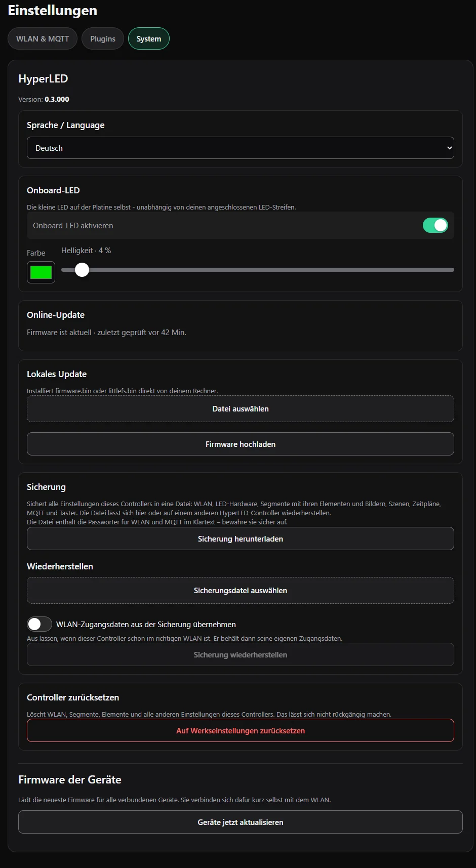Open the Plugins tab

(x=103, y=38)
